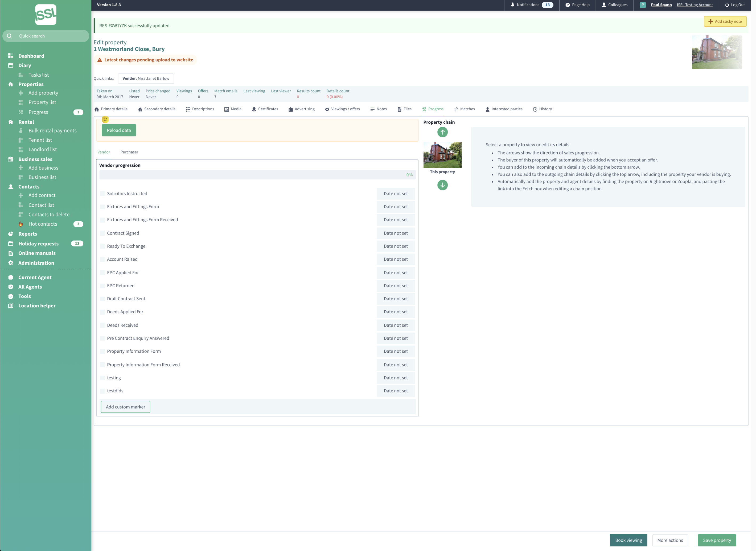
Task: Enable the EPC Returned checkbox
Action: 102,286
